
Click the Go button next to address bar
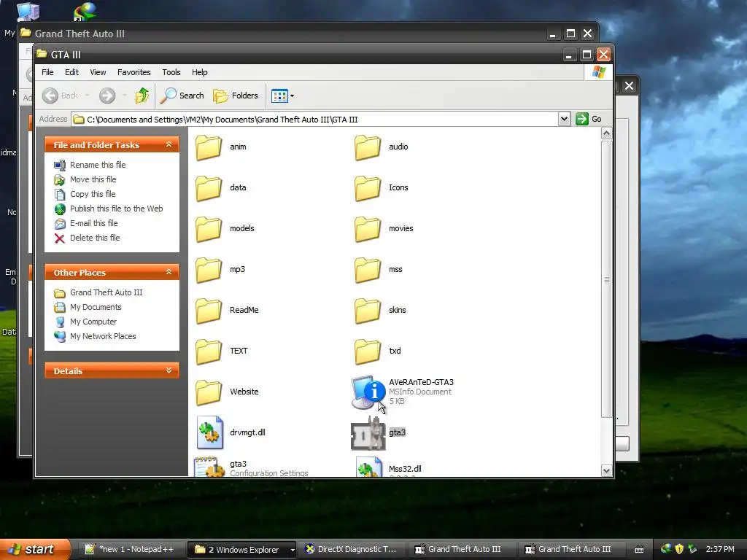589,119
